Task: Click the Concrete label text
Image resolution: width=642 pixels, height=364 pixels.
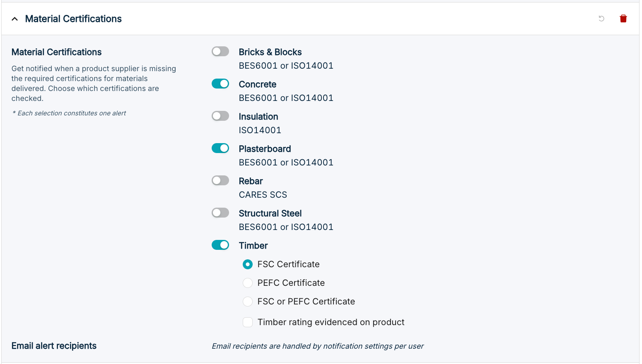Action: [258, 84]
